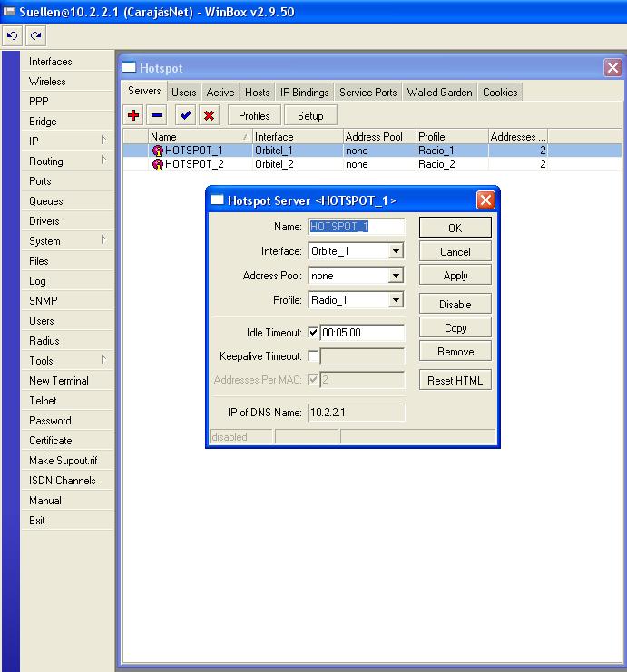Image resolution: width=627 pixels, height=672 pixels.
Task: Click the WinBox title bar icon
Action: pos(9,11)
